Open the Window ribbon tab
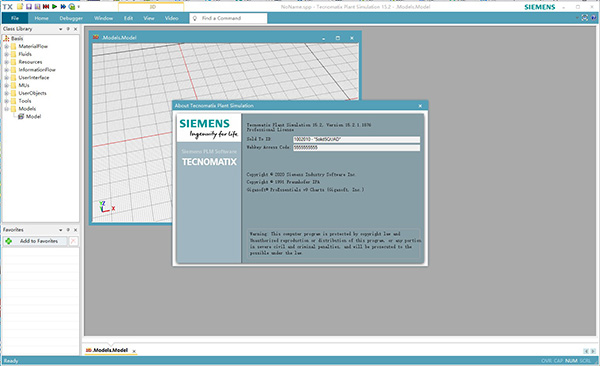This screenshot has height=366, width=600. pyautogui.click(x=103, y=18)
